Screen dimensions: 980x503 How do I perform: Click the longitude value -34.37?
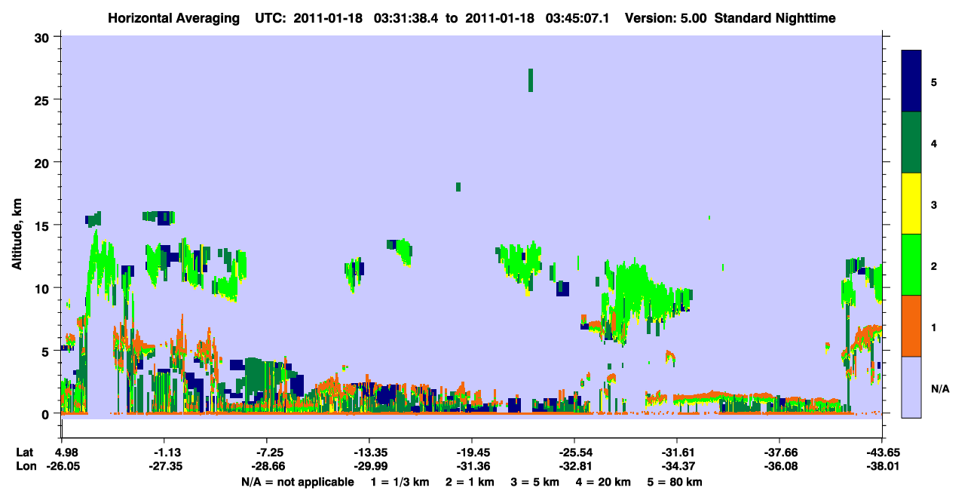(676, 467)
